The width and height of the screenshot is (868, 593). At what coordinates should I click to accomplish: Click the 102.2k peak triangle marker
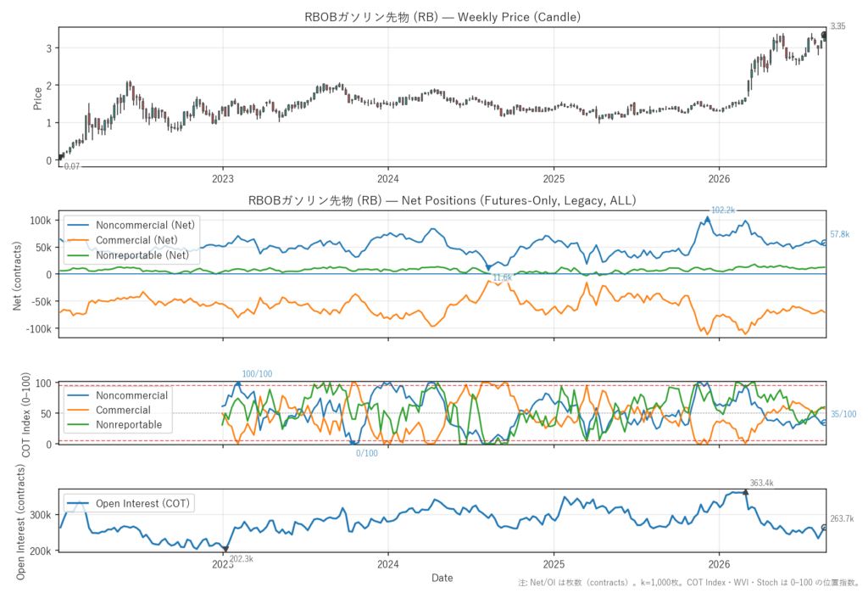(707, 220)
